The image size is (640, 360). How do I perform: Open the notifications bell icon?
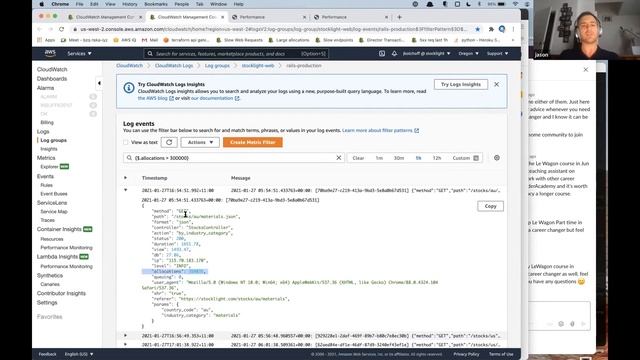(394, 53)
